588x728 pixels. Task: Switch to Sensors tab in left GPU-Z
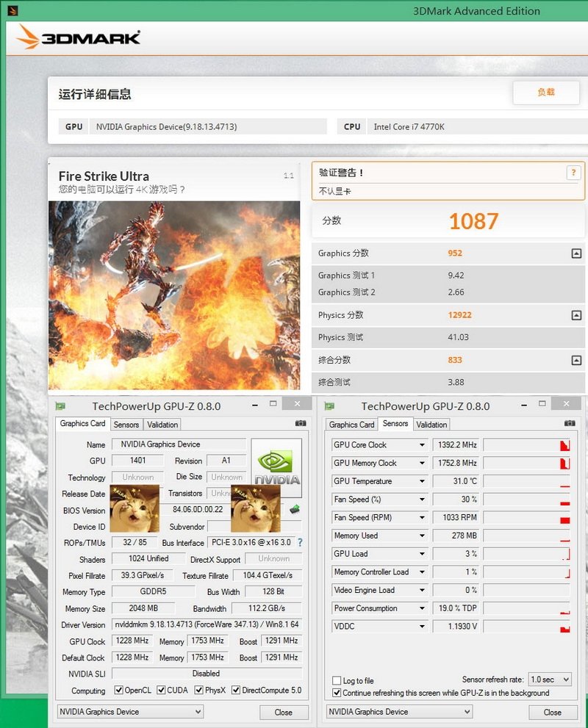(x=126, y=425)
